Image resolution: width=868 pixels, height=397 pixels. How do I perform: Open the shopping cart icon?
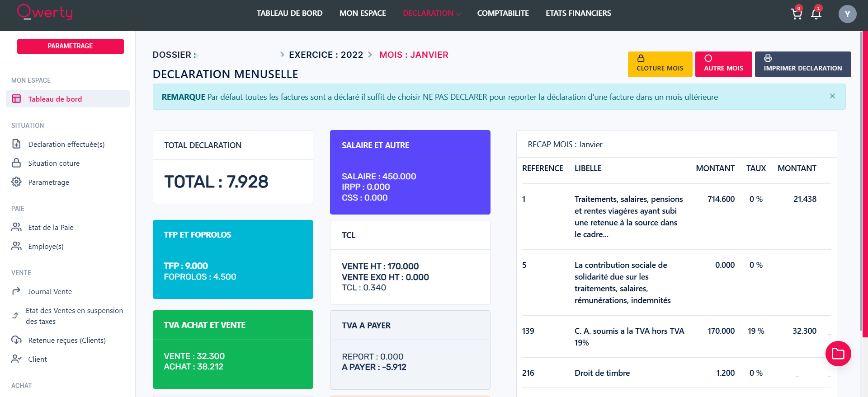tap(796, 14)
